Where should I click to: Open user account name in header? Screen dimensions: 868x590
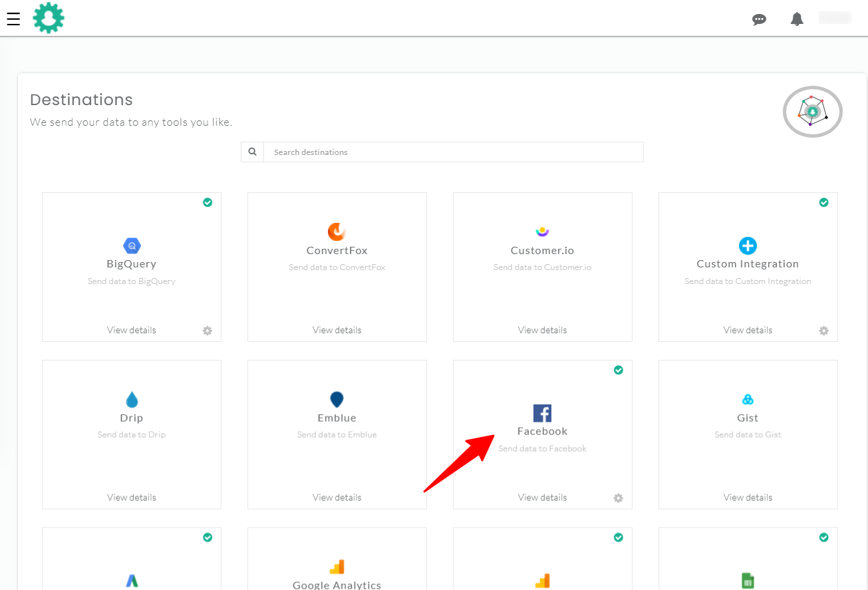(835, 18)
